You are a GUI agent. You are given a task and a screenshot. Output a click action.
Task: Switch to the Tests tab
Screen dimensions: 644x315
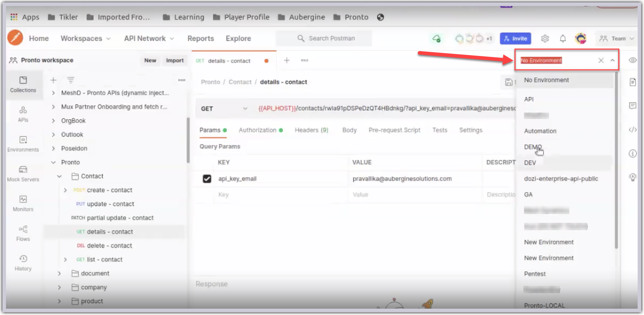click(x=440, y=130)
